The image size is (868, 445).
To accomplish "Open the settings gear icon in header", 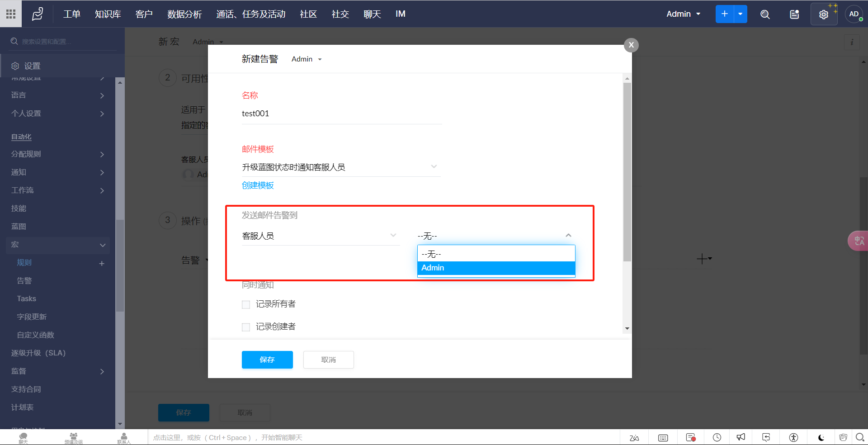I will [x=823, y=14].
